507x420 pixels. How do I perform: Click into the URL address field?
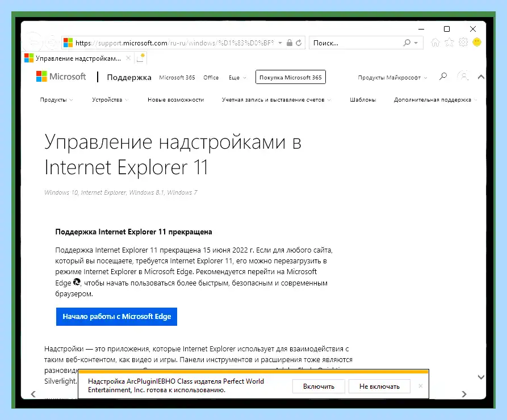(x=175, y=43)
